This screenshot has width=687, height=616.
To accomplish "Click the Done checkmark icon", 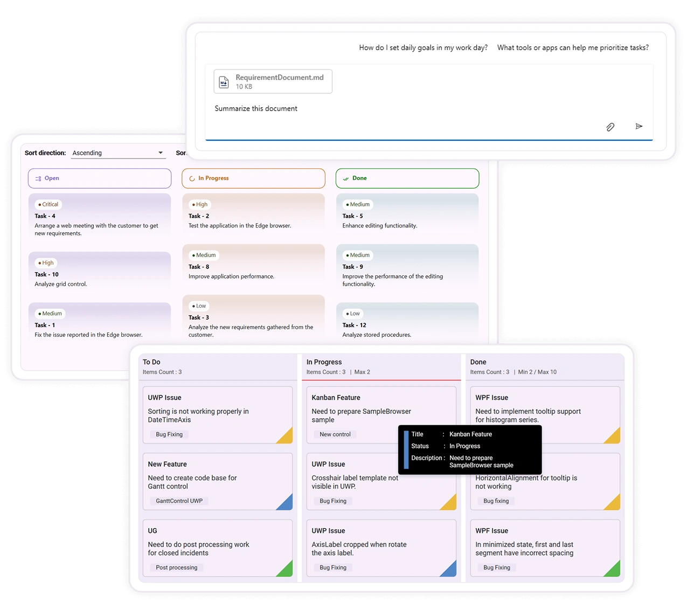I will coord(346,178).
